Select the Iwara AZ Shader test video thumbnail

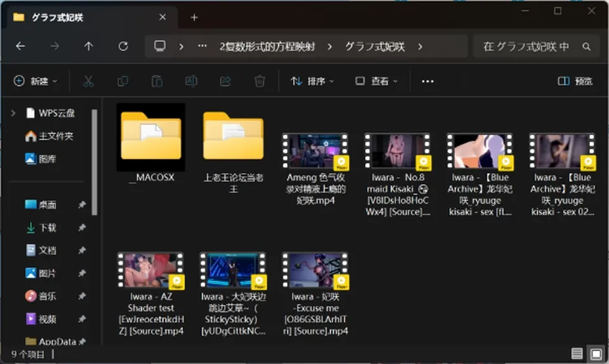(151, 271)
